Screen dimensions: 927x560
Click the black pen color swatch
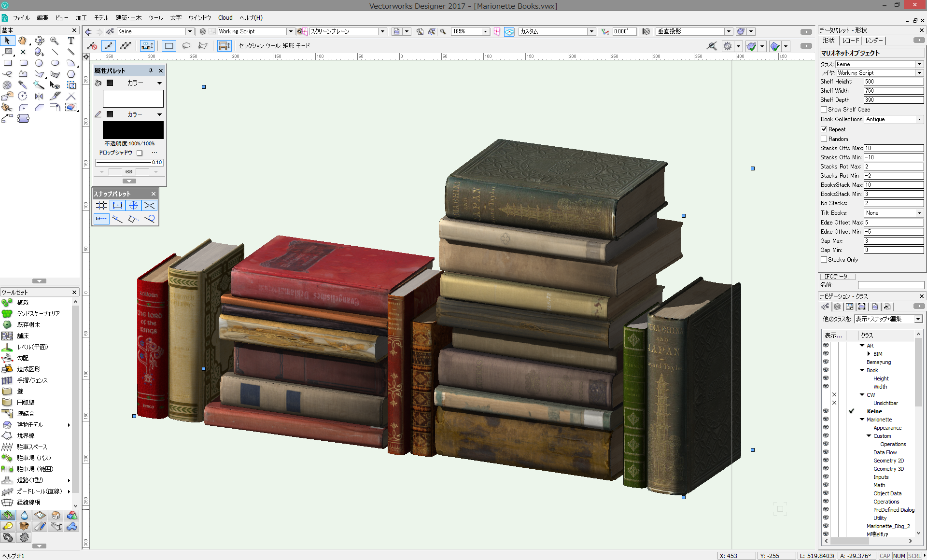pos(133,130)
